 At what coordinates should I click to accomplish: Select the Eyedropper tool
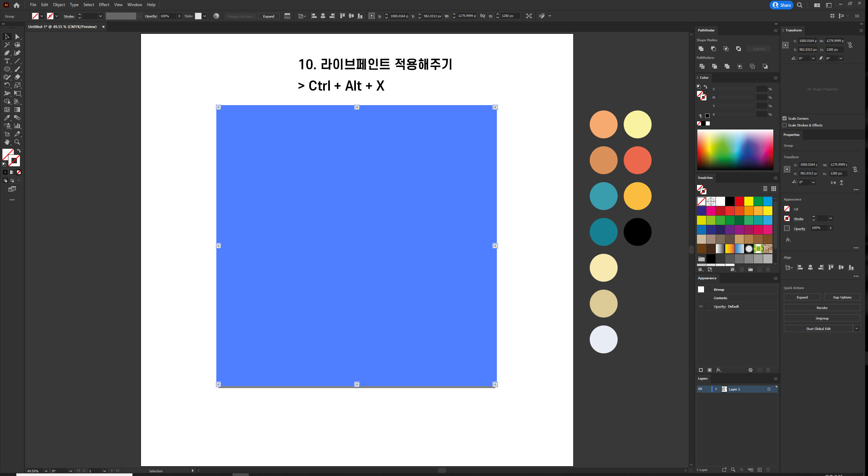(7, 118)
